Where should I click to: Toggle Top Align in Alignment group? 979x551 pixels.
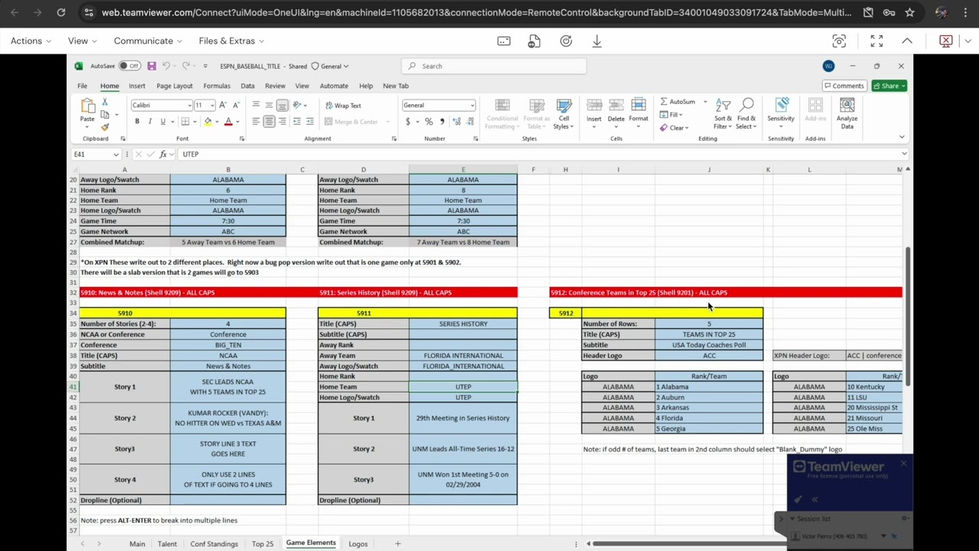(256, 105)
